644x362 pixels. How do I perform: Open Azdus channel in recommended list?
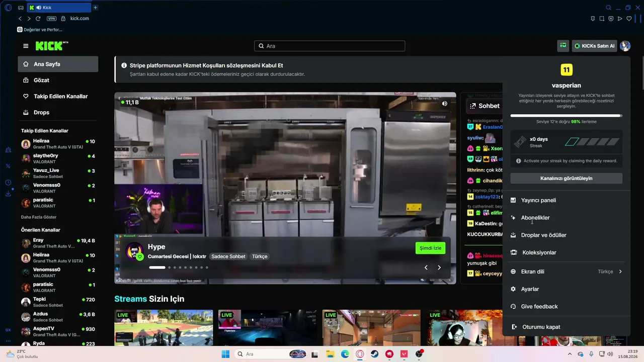click(58, 317)
